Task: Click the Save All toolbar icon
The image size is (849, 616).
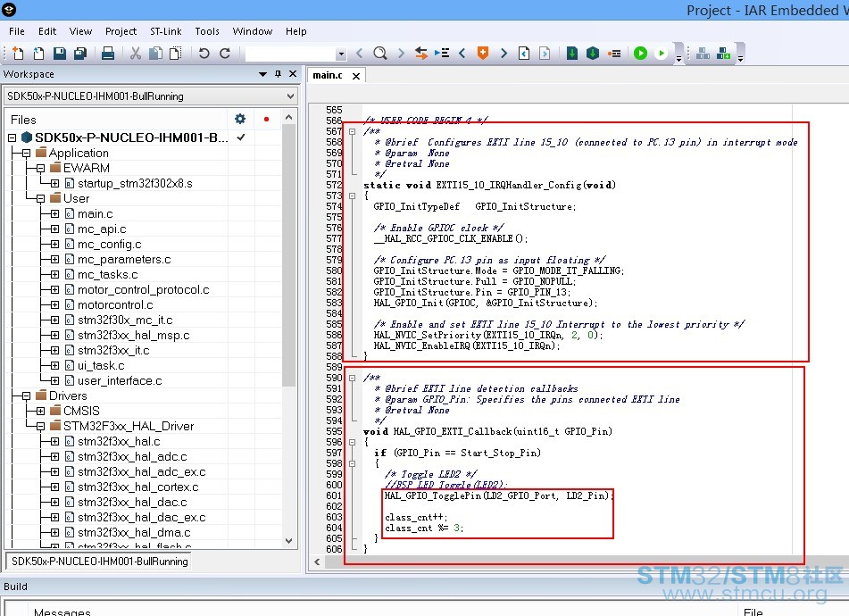Action: click(80, 53)
